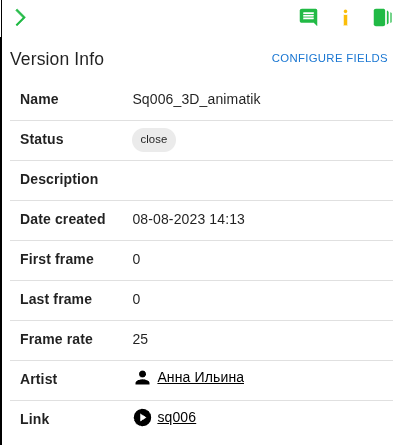Screen dimensions: 398x445
Task: Click the First frame value 0
Action: coord(136,259)
